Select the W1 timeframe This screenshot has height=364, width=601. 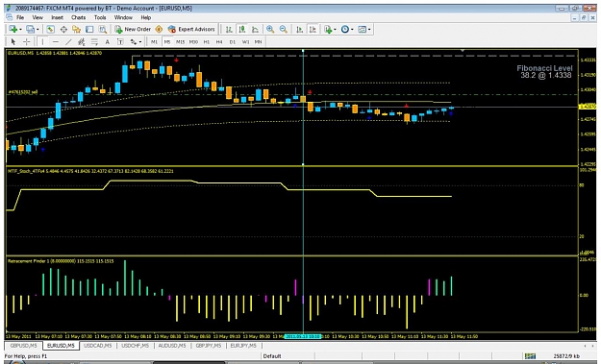(x=245, y=41)
